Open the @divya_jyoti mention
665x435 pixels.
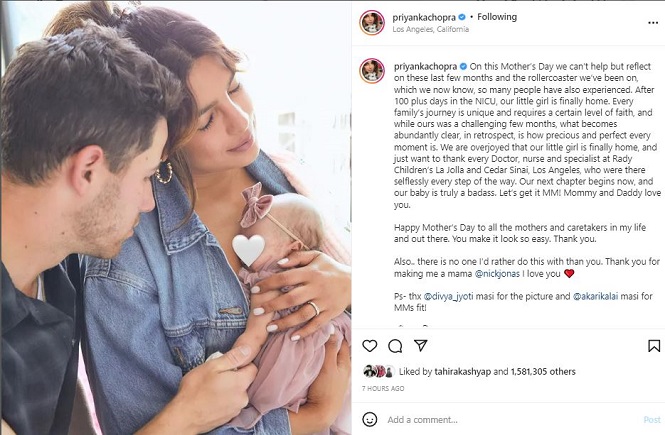click(x=448, y=296)
